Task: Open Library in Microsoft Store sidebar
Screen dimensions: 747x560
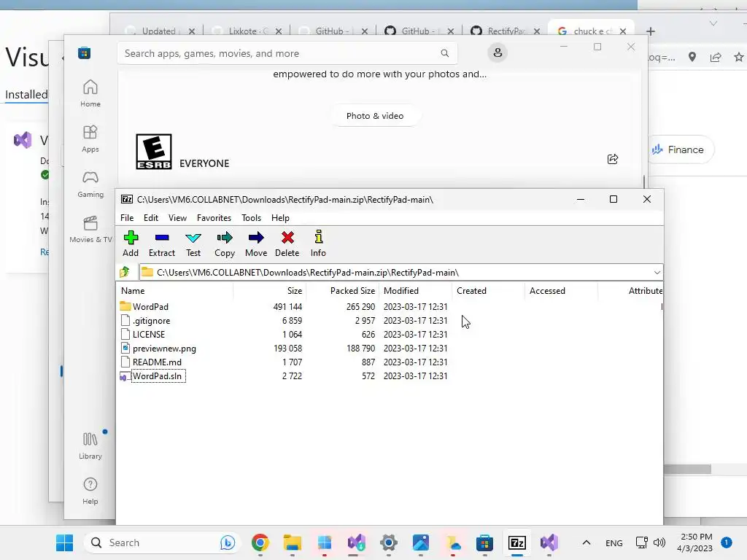Action: [x=90, y=446]
